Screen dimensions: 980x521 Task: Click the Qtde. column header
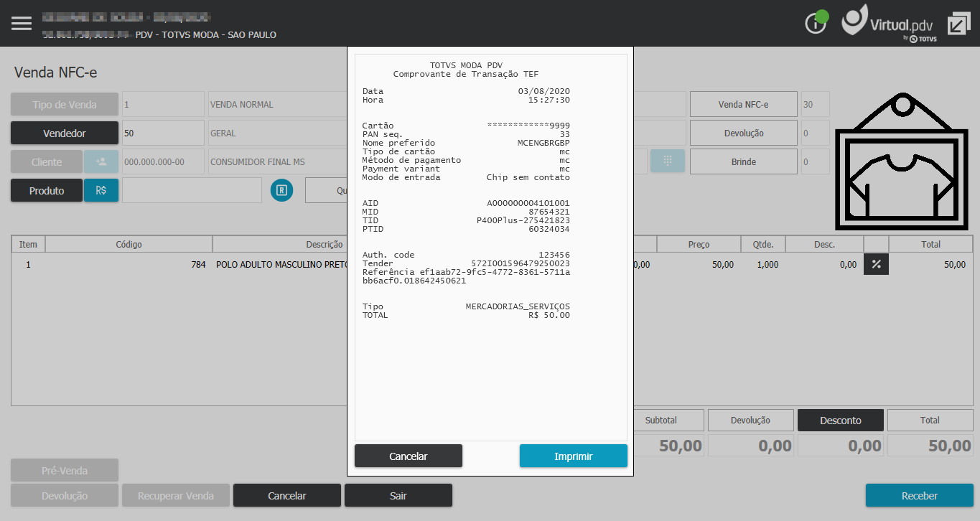(763, 244)
